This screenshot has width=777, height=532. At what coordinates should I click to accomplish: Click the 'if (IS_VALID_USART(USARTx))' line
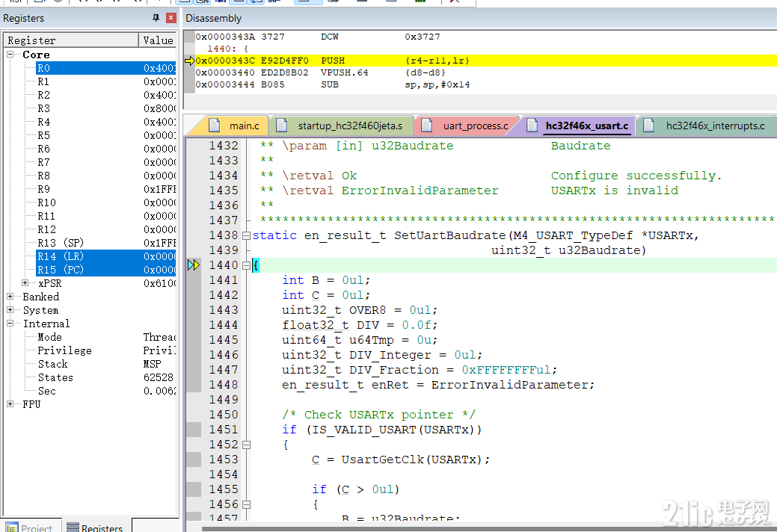381,430
